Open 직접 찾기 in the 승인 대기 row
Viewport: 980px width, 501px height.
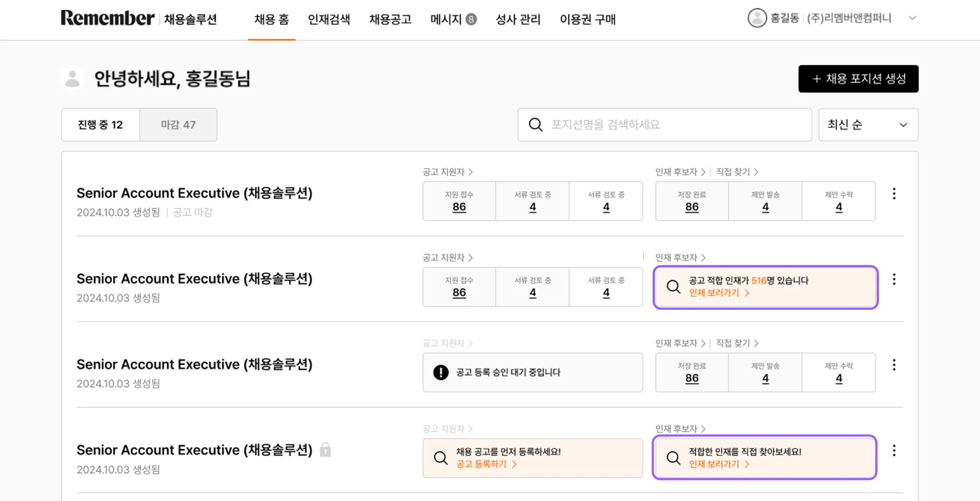[737, 343]
